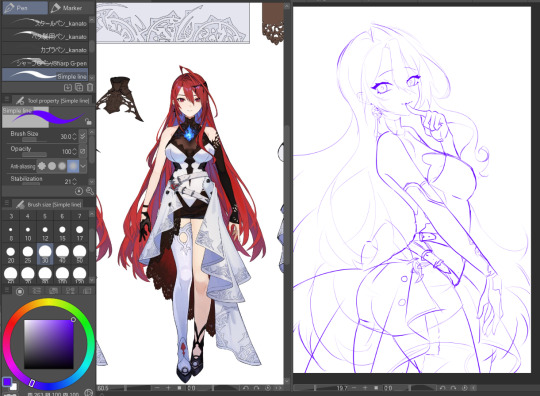Import sub tool icon below brush list
This screenshot has height=396, width=540.
[68, 87]
